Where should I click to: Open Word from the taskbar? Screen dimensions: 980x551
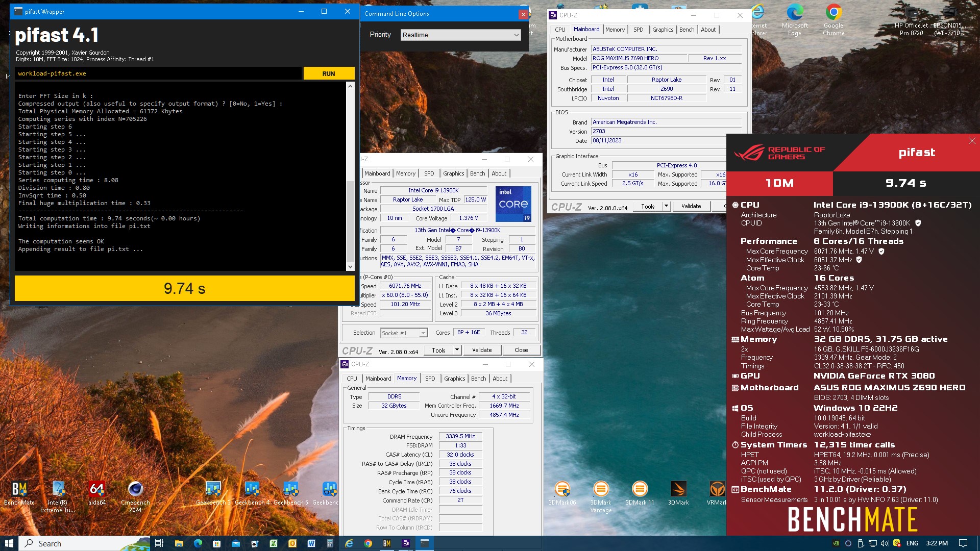tap(311, 543)
